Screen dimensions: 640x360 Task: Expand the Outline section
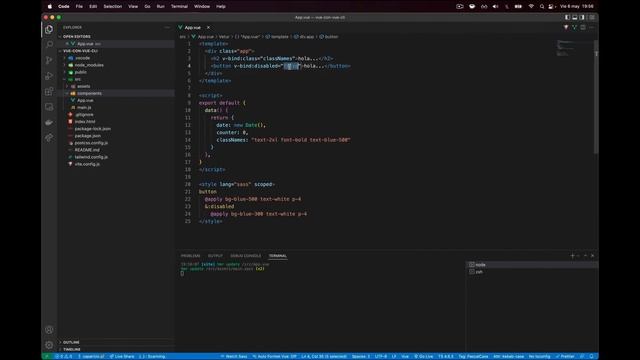coord(71,342)
